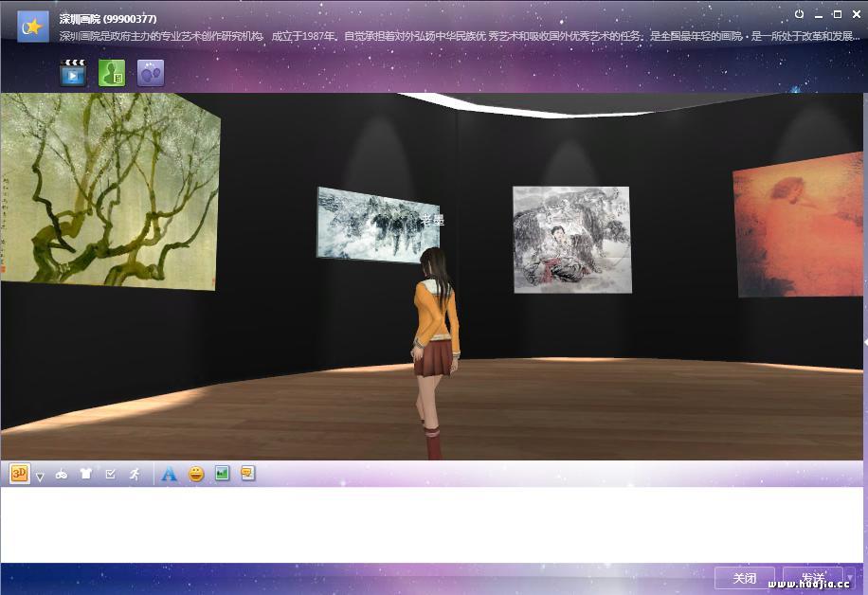This screenshot has height=595, width=868.
Task: Click the 深圳画院 (99900377) title text
Action: click(x=108, y=19)
